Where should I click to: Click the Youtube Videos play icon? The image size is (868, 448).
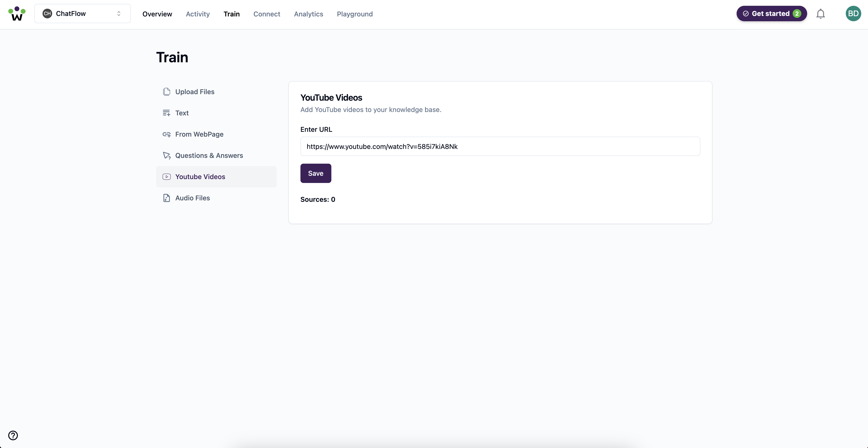pos(166,176)
